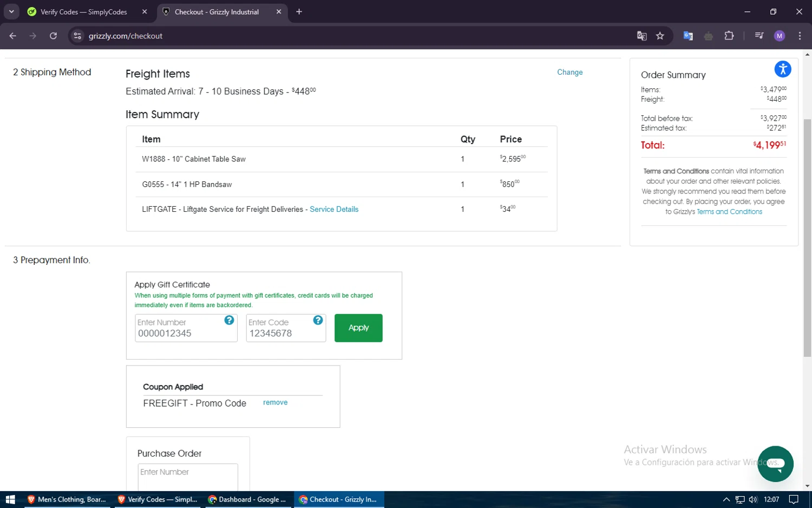This screenshot has height=508, width=812.
Task: Switch to Dashboard - Google Chrome taskbar window
Action: (x=248, y=499)
